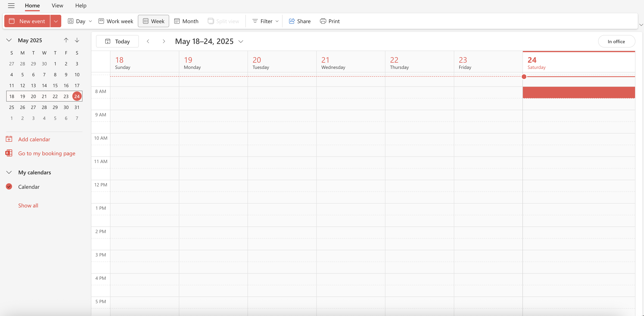Open the Help tab
Screen dimensions: 644x316
81,5
